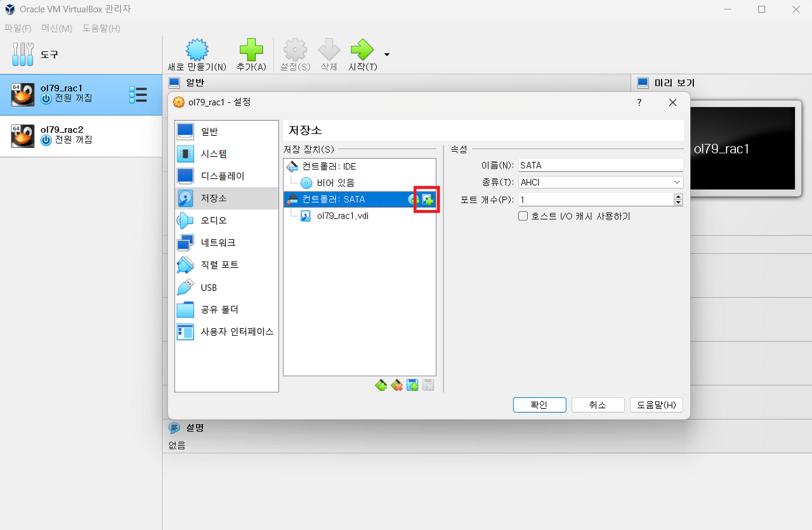
Task: Select ol79_rac1.vdi disk entry
Action: (360, 216)
